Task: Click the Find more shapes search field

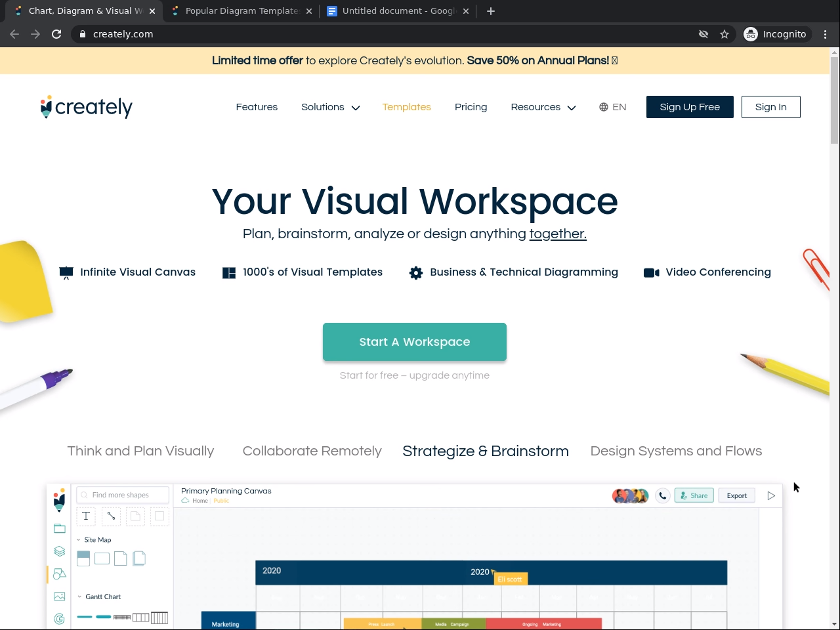Action: tap(123, 495)
